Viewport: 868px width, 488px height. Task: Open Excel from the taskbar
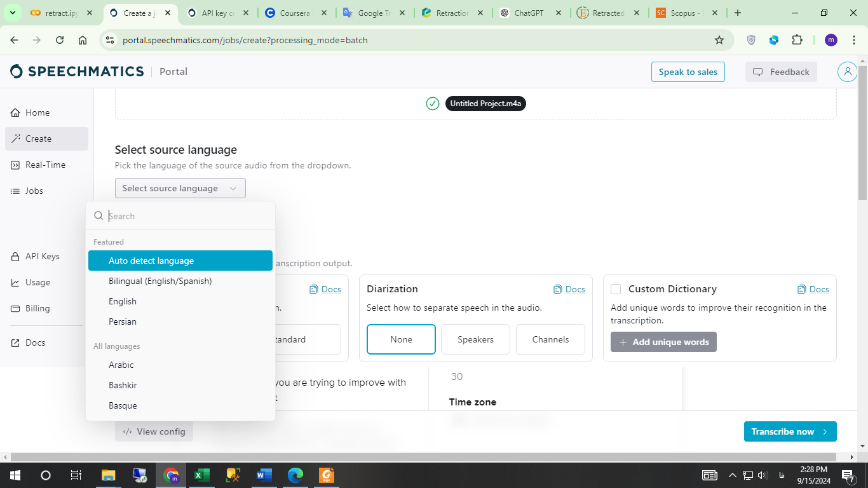[201, 475]
